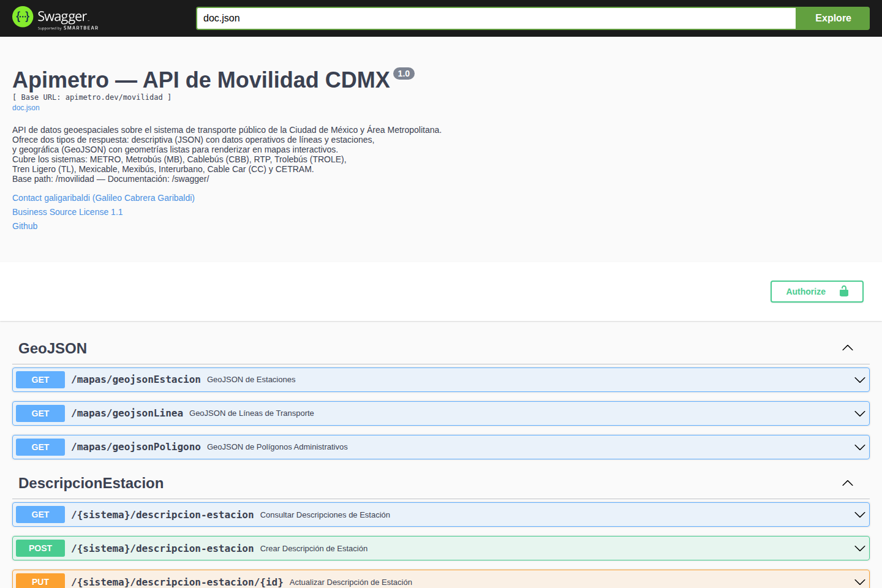Click the POST badge for /{sistema}/descripcion-estacion
Viewport: 882px width, 588px height.
coord(40,548)
